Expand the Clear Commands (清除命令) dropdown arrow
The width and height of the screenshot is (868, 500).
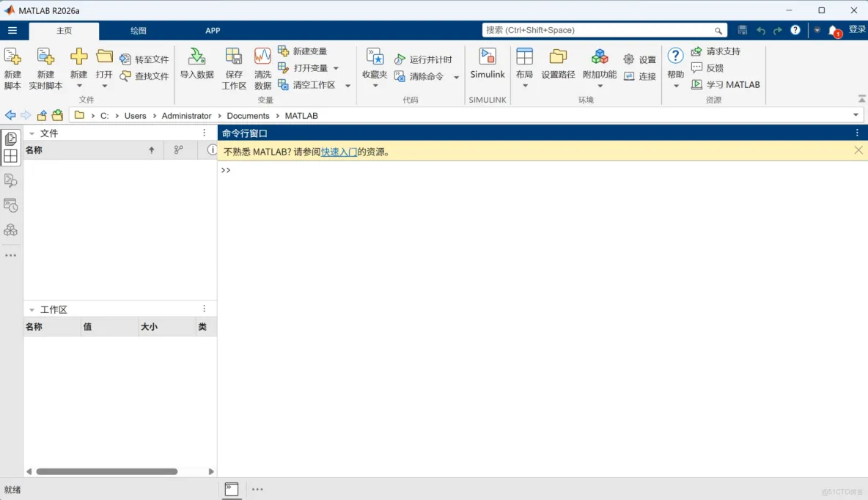click(456, 77)
